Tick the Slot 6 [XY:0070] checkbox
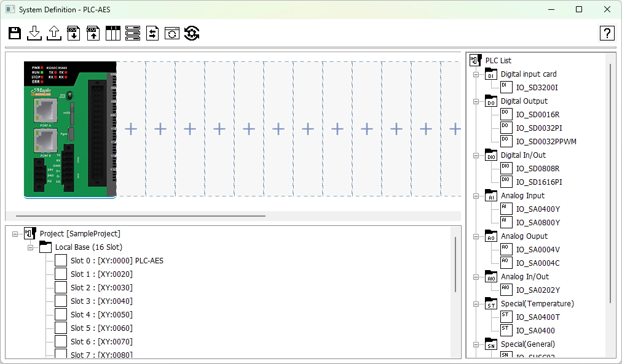Image resolution: width=622 pixels, height=364 pixels. point(61,341)
